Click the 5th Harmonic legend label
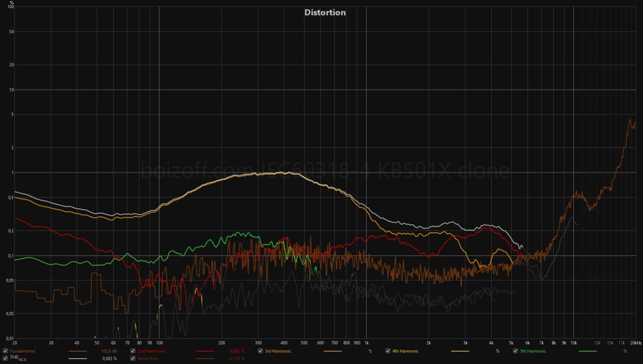The height and width of the screenshot is (364, 643). click(533, 351)
